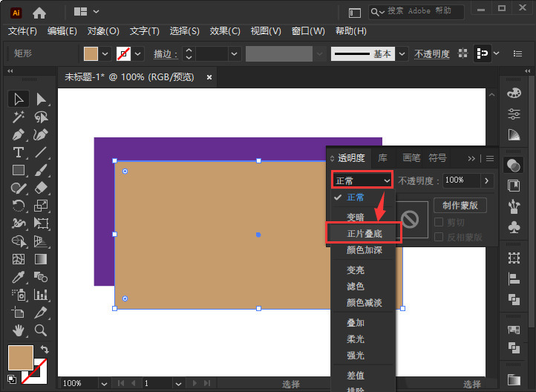
Task: Click the stroke none swatch in control bar
Action: pyautogui.click(x=123, y=53)
